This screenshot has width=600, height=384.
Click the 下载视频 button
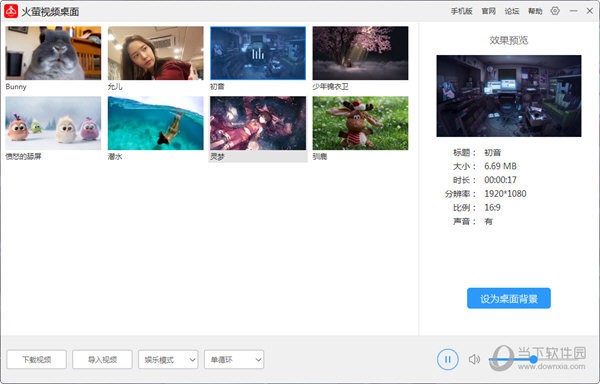tap(36, 360)
